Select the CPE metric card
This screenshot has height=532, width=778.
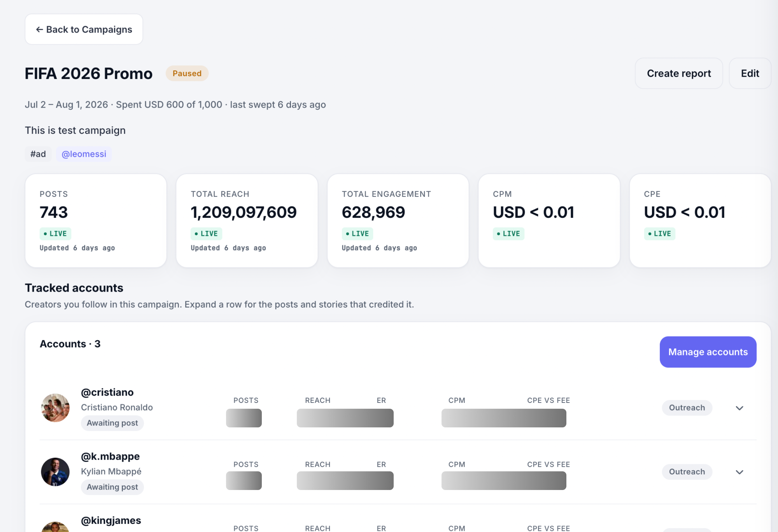pos(700,220)
